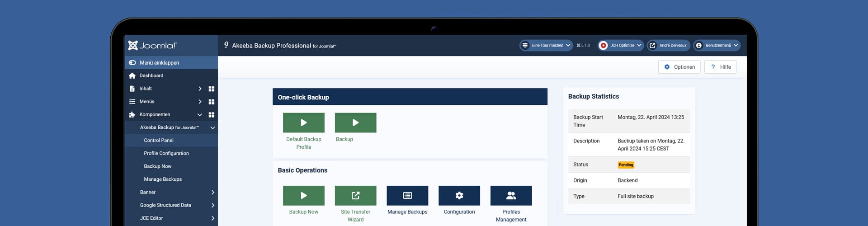Open the Dashboard home icon

[132, 76]
